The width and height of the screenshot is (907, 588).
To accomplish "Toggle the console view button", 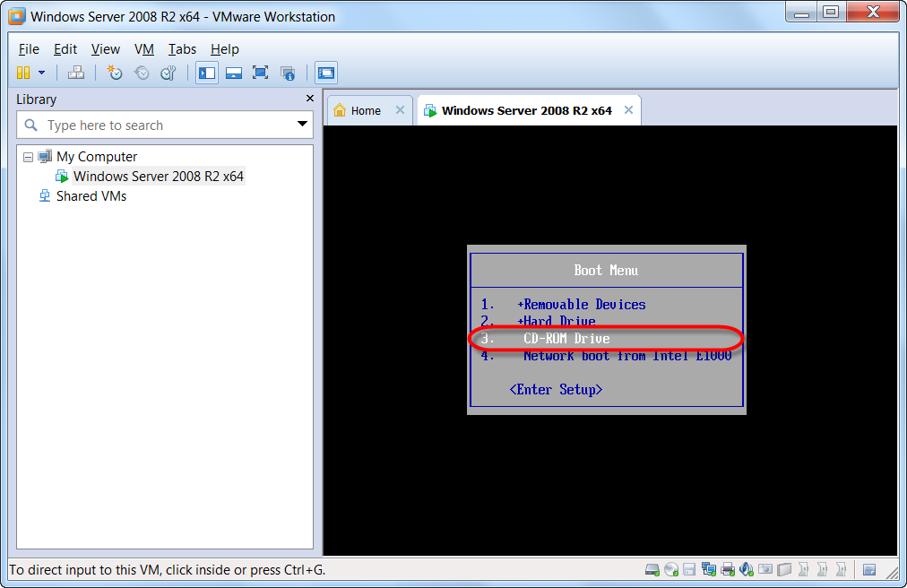I will point(326,73).
